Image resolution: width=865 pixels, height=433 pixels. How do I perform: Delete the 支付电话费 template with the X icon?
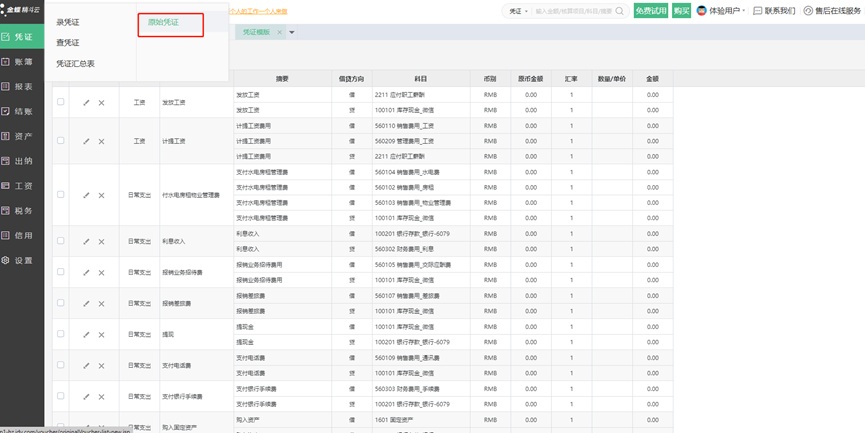(x=102, y=366)
